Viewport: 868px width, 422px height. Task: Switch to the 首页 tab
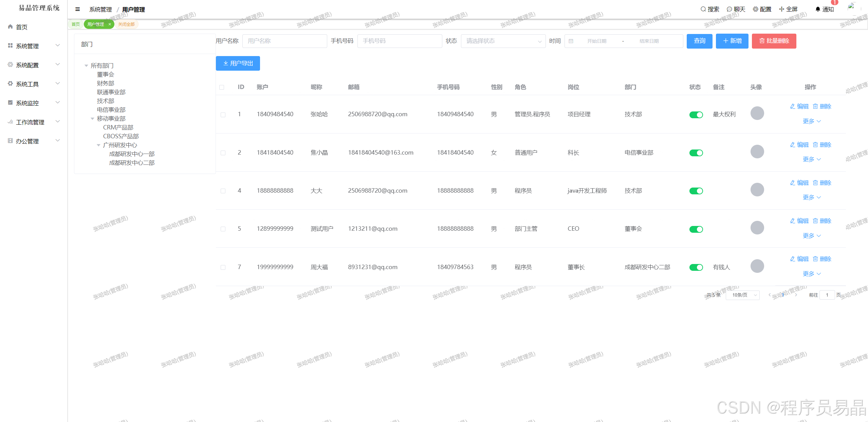(x=76, y=24)
